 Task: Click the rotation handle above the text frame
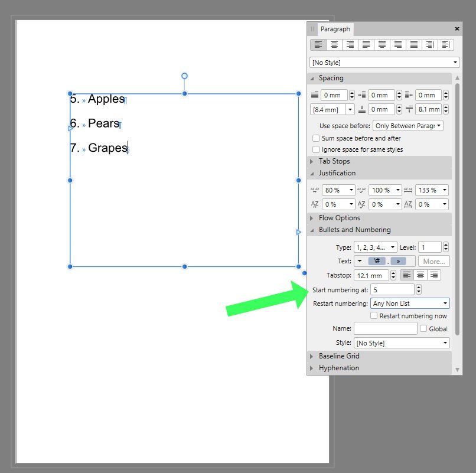tap(184, 76)
